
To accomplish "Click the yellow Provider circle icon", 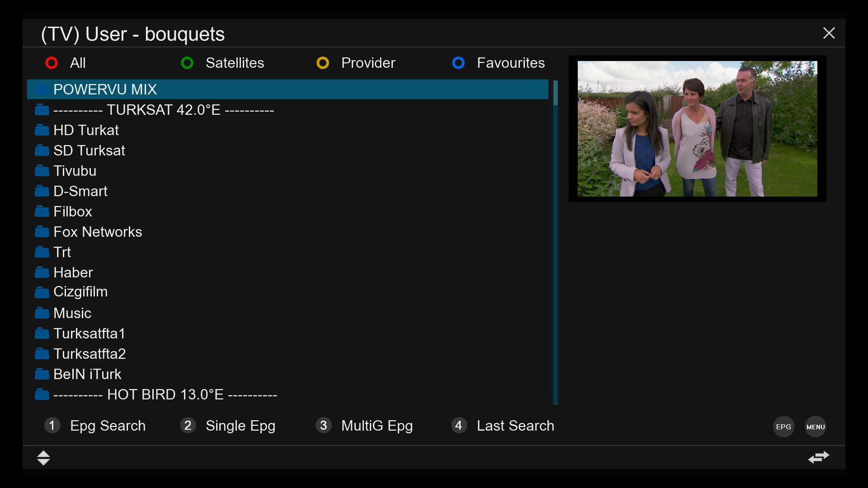I will coord(323,63).
